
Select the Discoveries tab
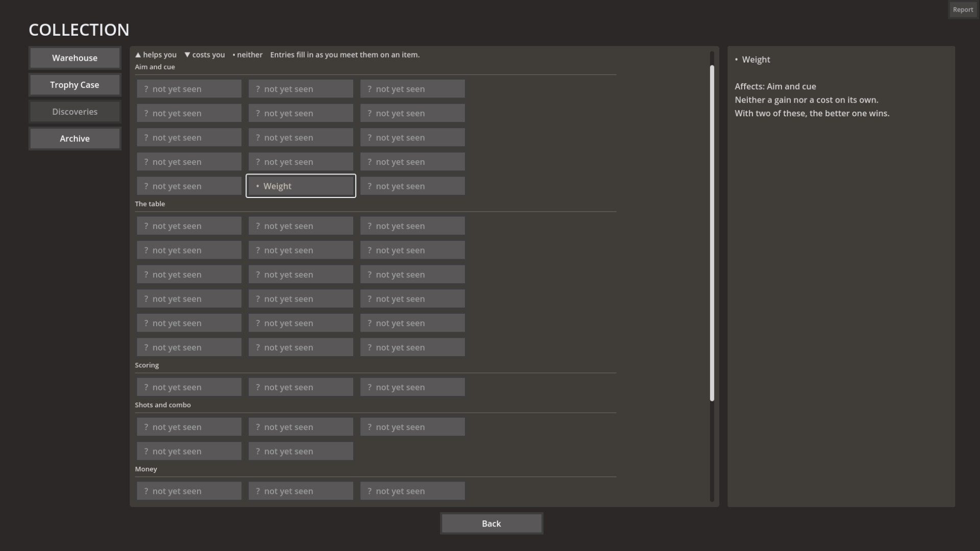pos(75,112)
